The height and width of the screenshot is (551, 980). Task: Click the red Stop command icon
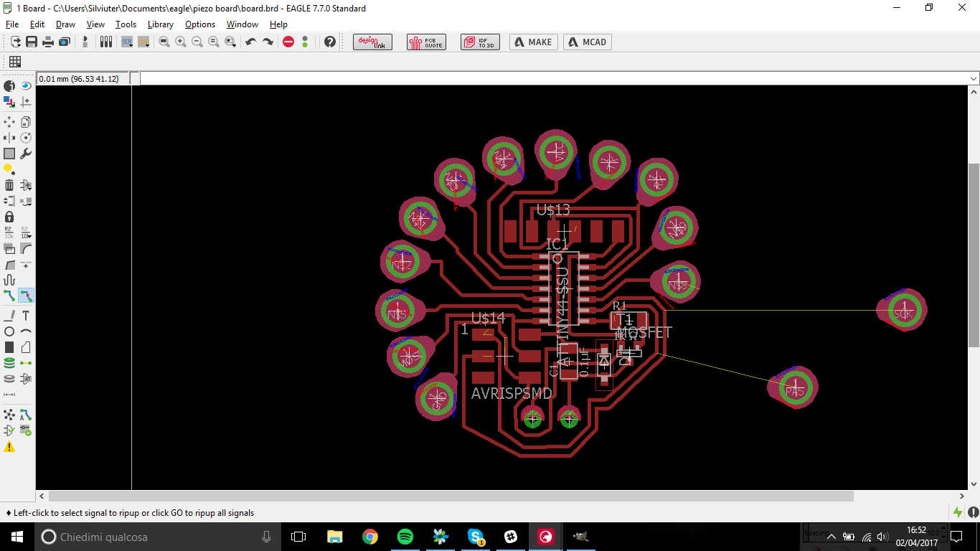tap(288, 42)
